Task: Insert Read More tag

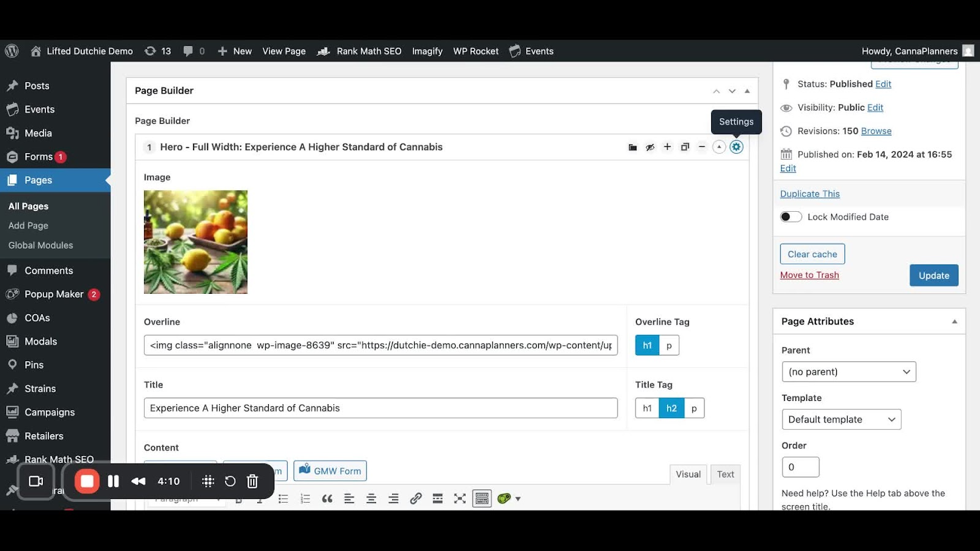Action: (x=437, y=499)
